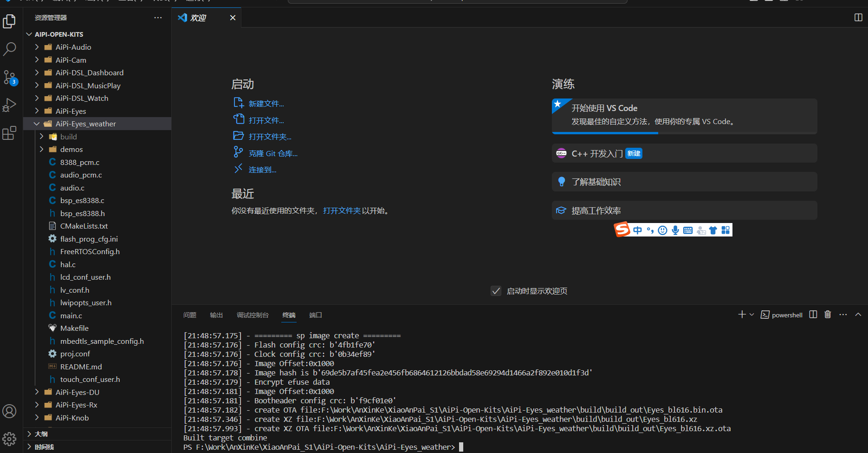This screenshot has width=868, height=453.
Task: Open proj.conf file
Action: click(97, 354)
